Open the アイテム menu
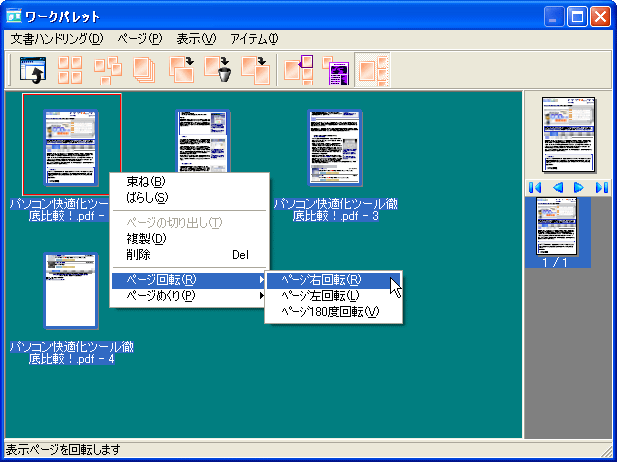 click(254, 39)
